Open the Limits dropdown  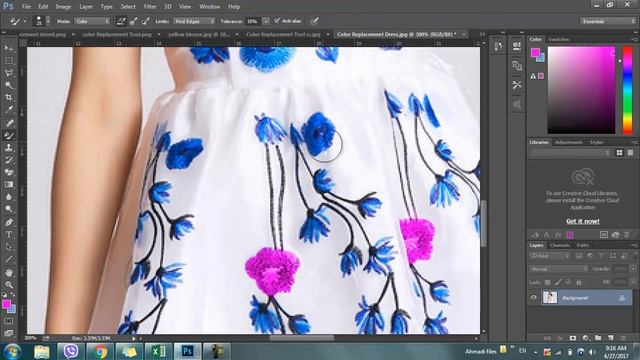click(x=194, y=21)
